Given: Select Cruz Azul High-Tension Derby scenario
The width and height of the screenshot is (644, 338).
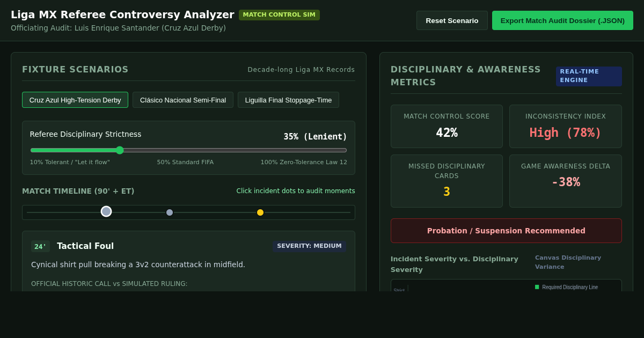Looking at the screenshot, I should [75, 100].
